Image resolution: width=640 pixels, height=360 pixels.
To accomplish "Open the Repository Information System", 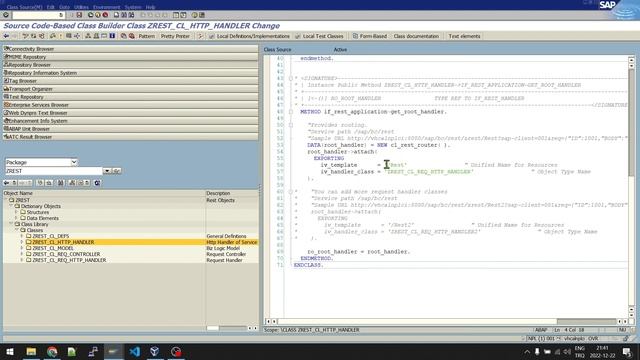I will coord(131,73).
